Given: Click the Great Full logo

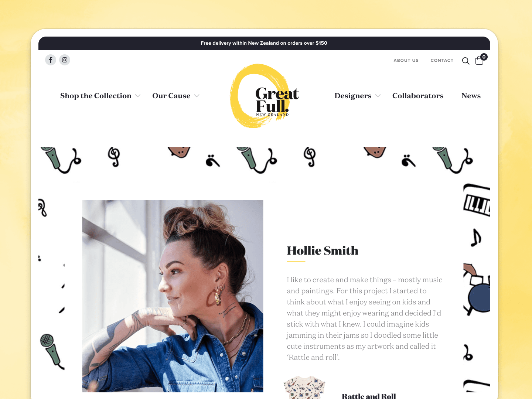Looking at the screenshot, I should (x=265, y=96).
